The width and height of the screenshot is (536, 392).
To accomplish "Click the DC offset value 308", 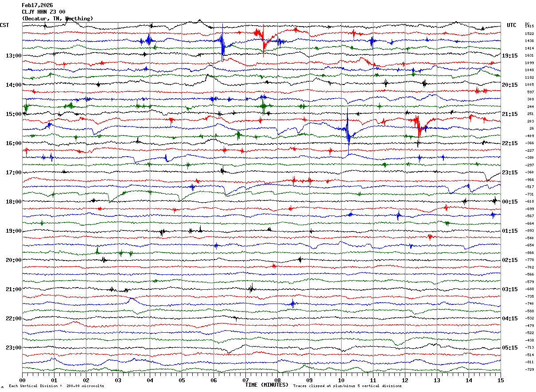I will [530, 99].
